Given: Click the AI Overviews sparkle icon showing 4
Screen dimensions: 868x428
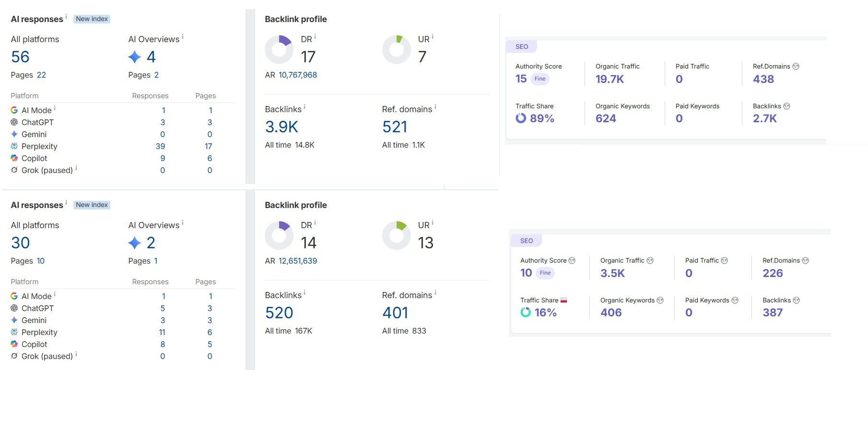Looking at the screenshot, I should point(135,57).
